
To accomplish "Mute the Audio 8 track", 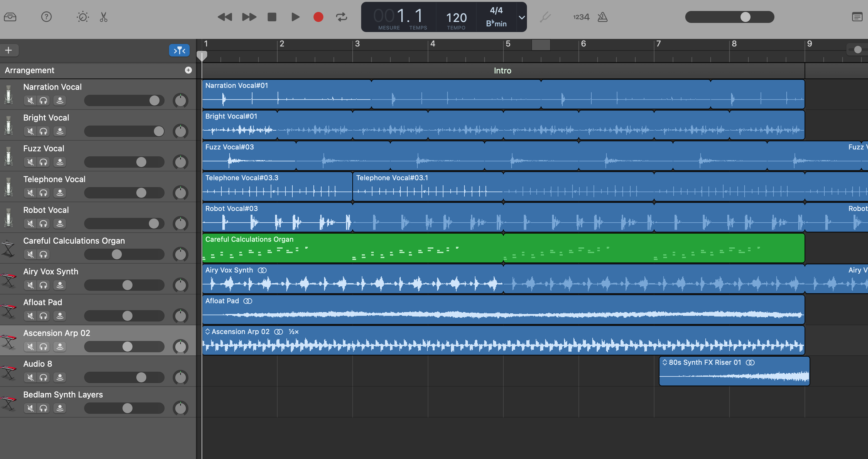I will (x=30, y=377).
